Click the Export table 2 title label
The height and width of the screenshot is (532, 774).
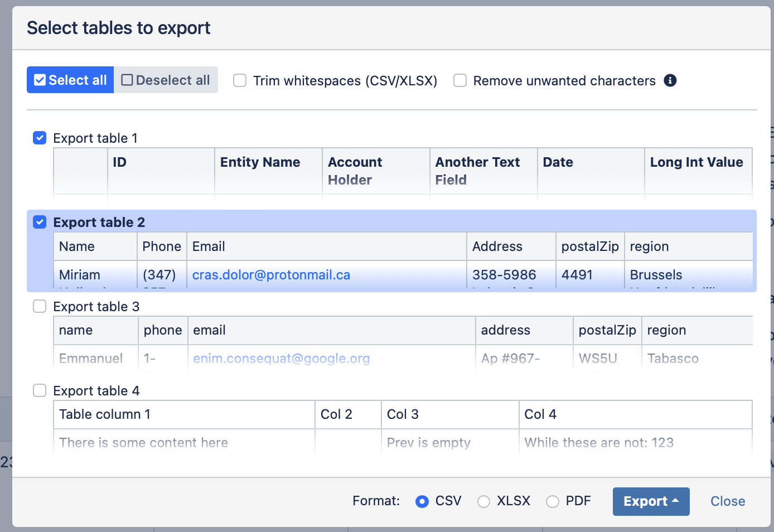point(99,223)
